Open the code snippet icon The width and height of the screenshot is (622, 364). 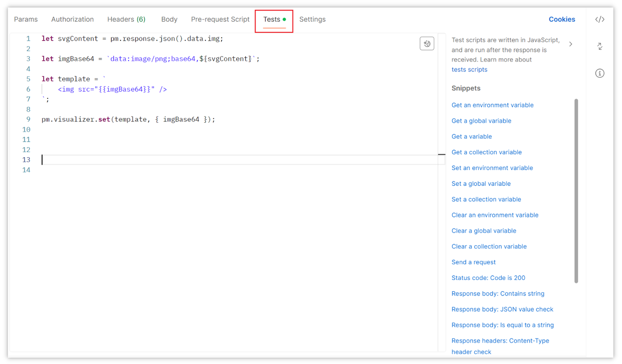(600, 19)
